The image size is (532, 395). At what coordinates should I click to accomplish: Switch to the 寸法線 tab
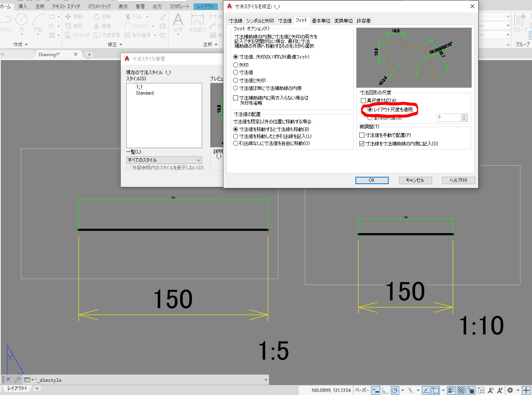[x=235, y=21]
